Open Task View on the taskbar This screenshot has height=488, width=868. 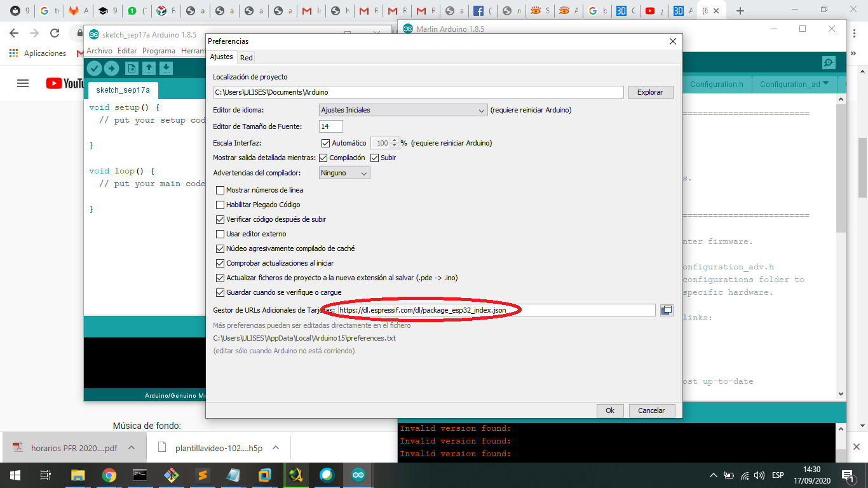tap(45, 475)
